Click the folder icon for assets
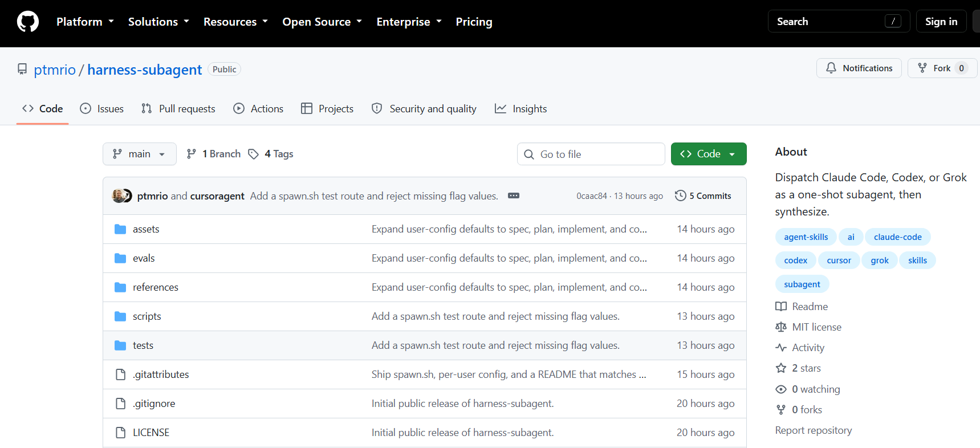 tap(120, 229)
